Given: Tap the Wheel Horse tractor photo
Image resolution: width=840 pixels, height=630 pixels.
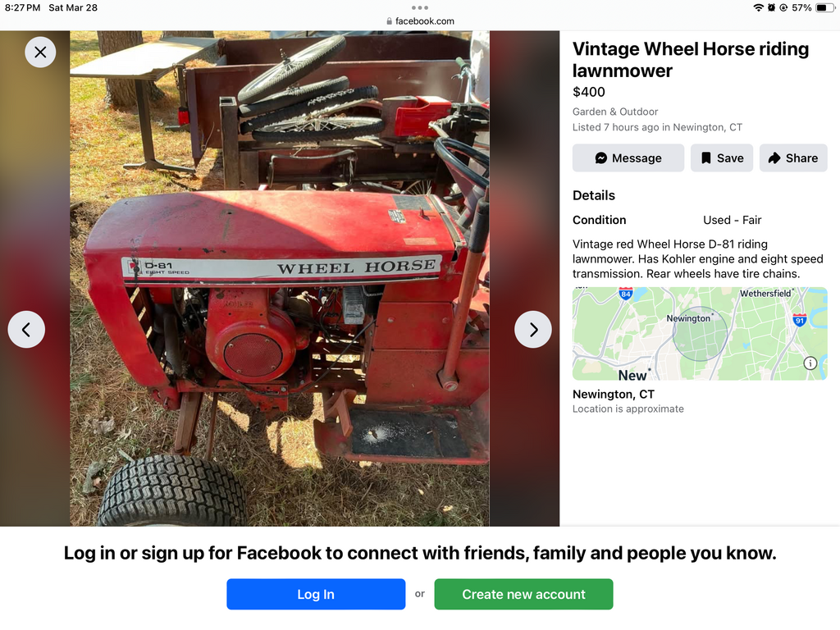Looking at the screenshot, I should 279,279.
